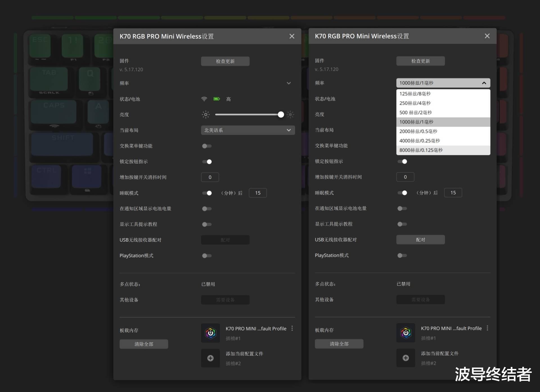Expand the 频率 dropdown in left panel

pos(289,83)
